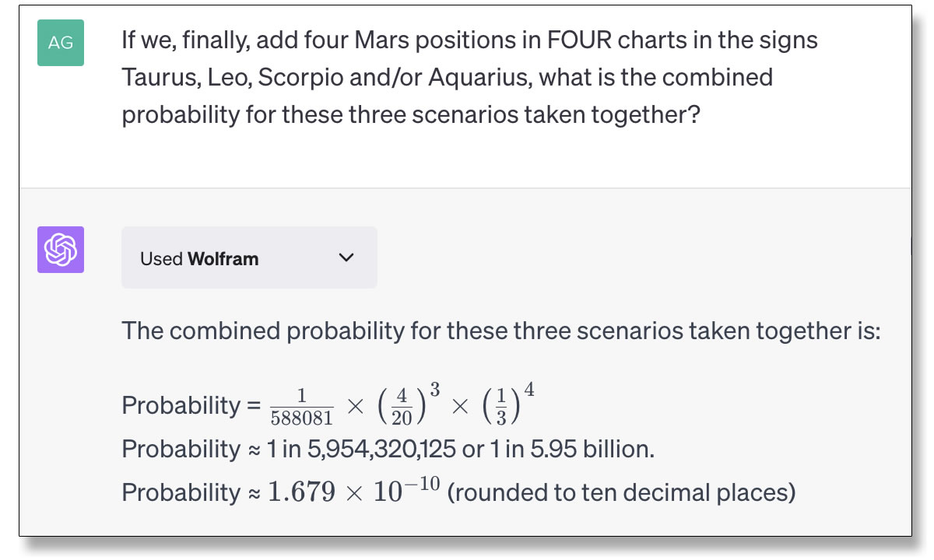Expand the Used Wolfram plugin box
934x560 pixels.
pos(249,258)
